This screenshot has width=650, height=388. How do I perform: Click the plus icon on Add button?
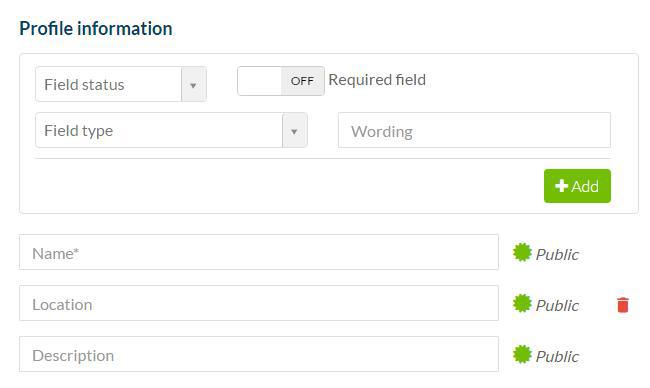(561, 186)
